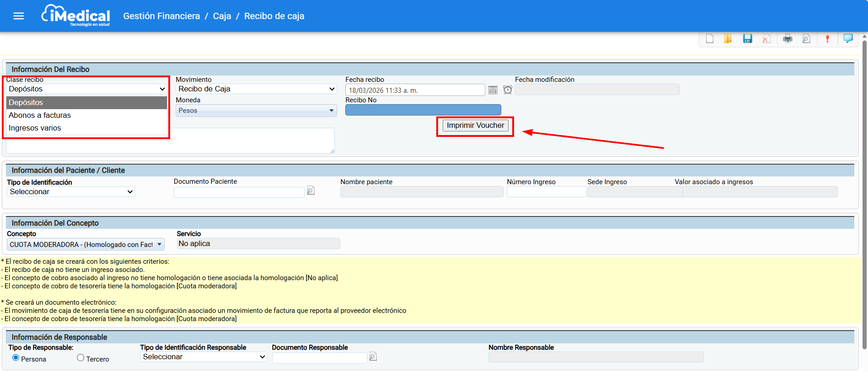Open the Concepto combo box

click(86, 245)
